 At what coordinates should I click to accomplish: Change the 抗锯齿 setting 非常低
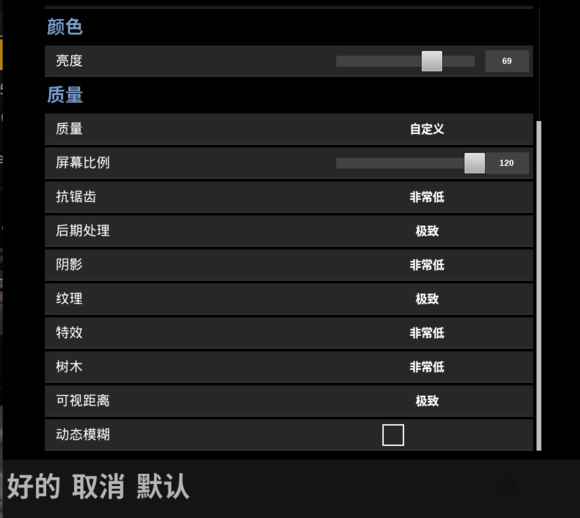coord(426,197)
